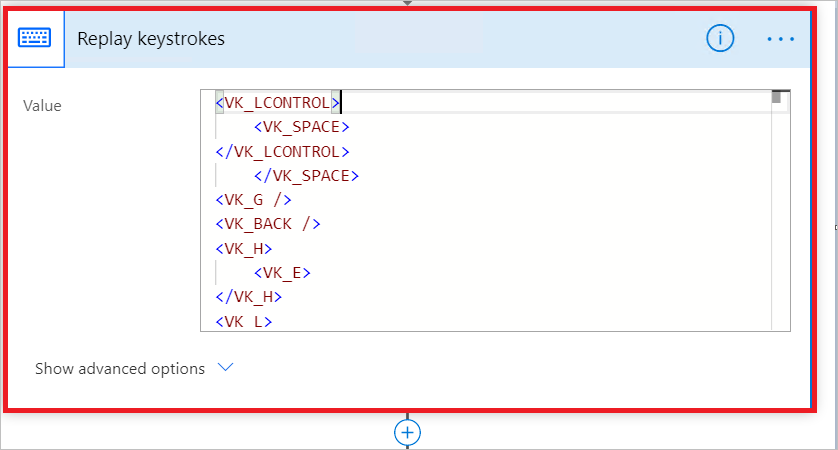
Task: Click the indented VK_SPACE opening tag line
Action: pos(301,127)
